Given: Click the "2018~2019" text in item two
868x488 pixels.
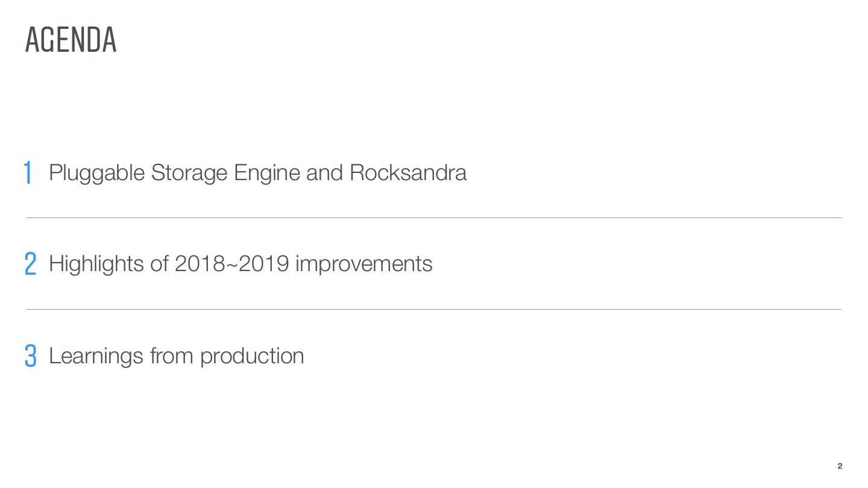Looking at the screenshot, I should 231,264.
